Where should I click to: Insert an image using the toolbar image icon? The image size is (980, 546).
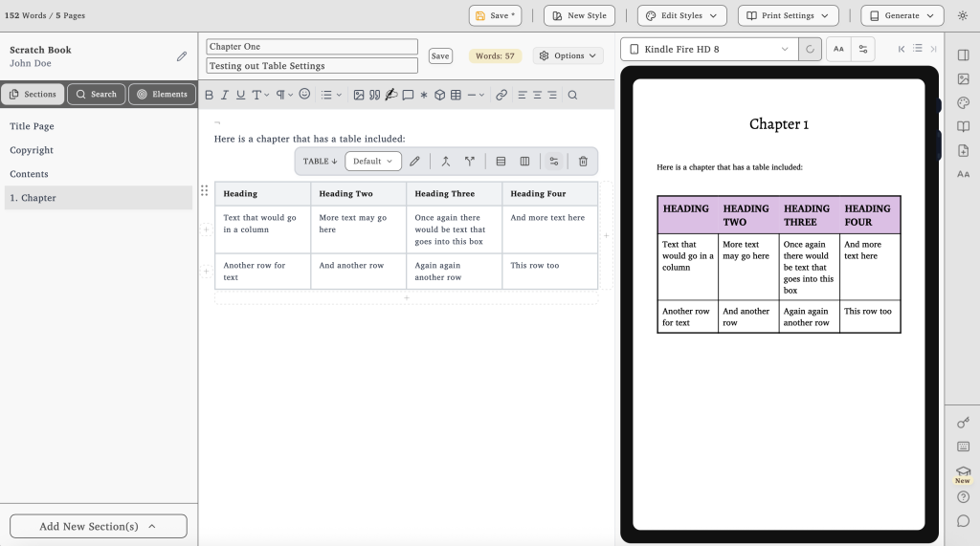click(x=359, y=95)
